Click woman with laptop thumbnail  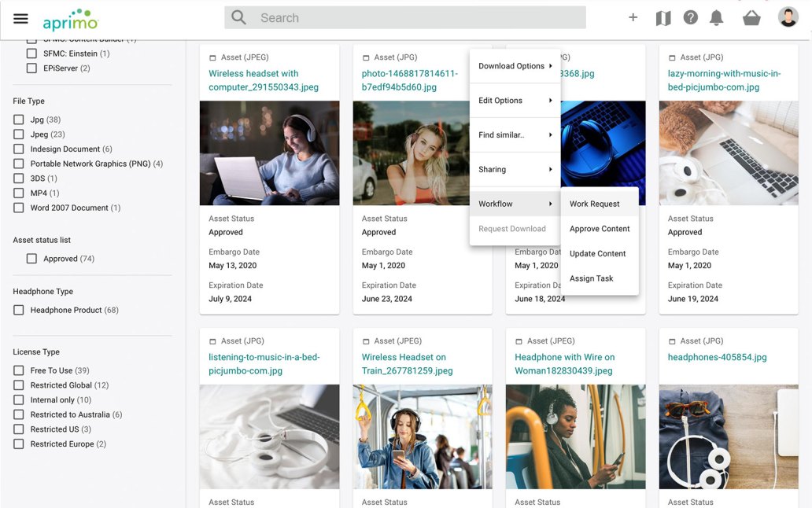[269, 153]
